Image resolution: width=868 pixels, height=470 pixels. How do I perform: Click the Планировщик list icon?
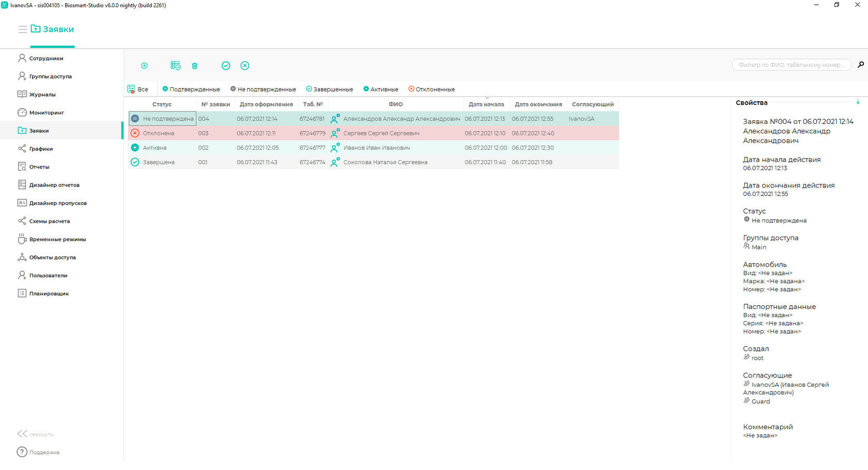click(22, 293)
